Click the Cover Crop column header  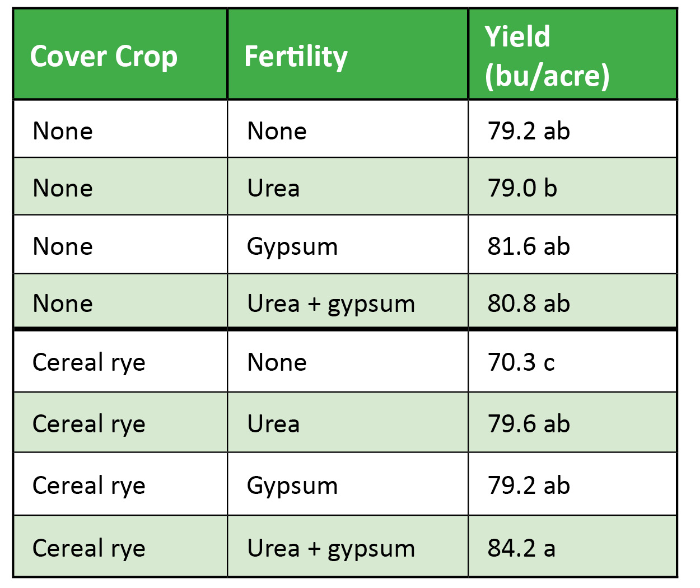[104, 57]
